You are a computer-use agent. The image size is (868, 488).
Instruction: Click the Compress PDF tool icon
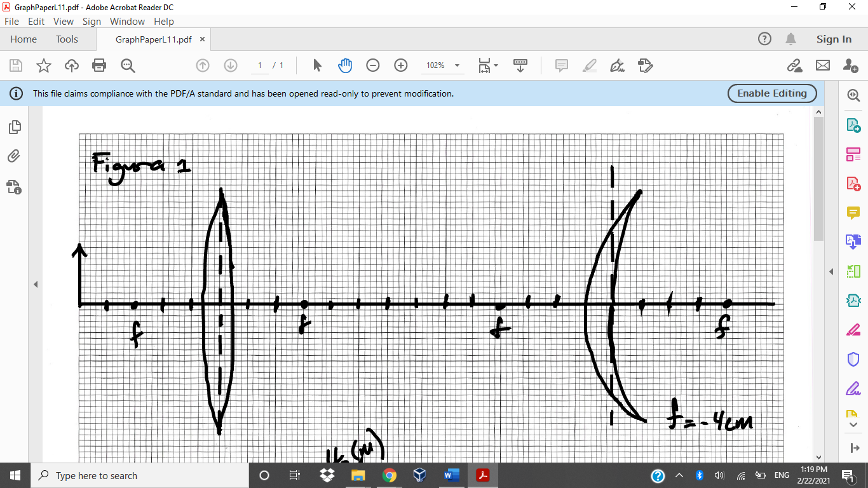click(x=853, y=300)
